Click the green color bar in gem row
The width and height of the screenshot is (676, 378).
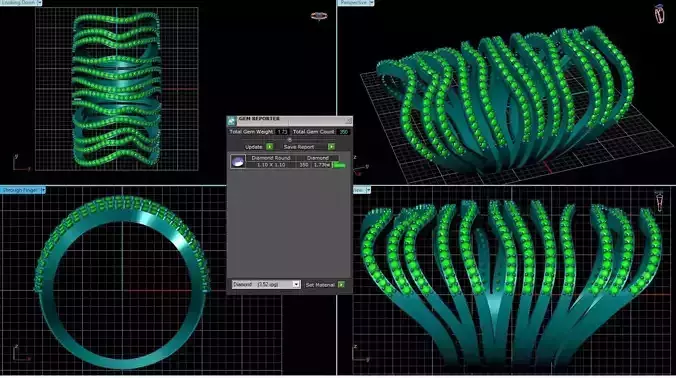[x=339, y=165]
